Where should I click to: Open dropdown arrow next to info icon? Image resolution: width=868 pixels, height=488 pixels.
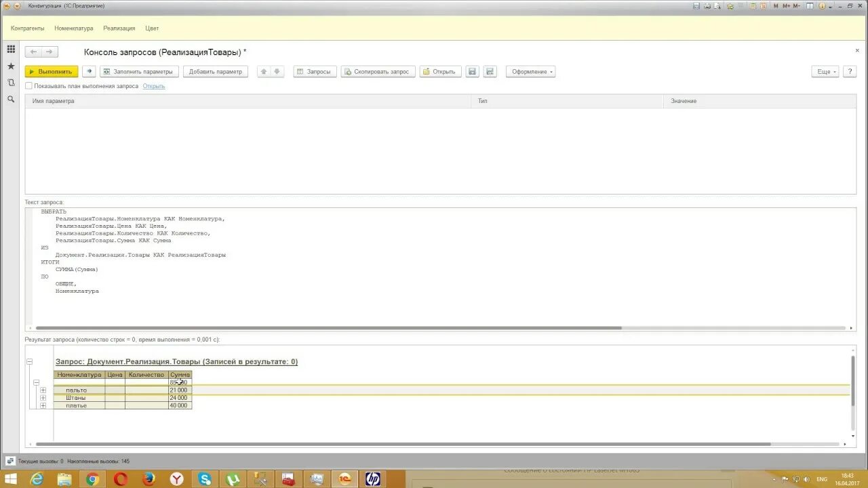click(829, 5)
